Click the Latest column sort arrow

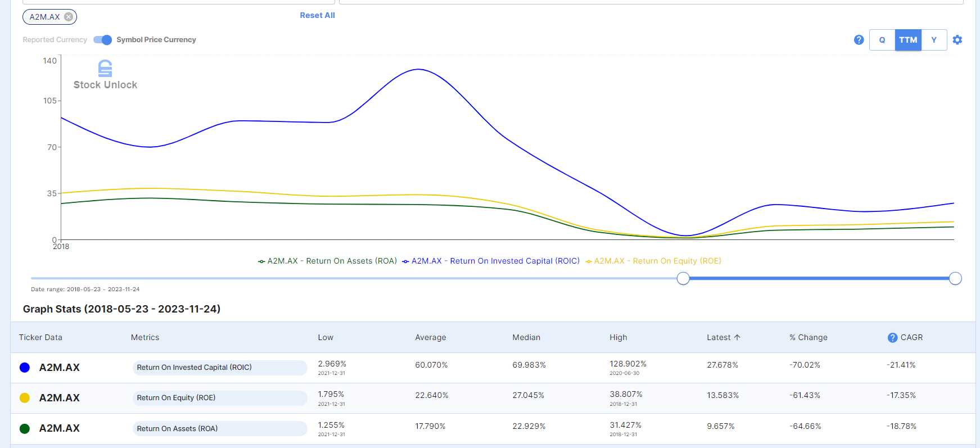tap(737, 337)
